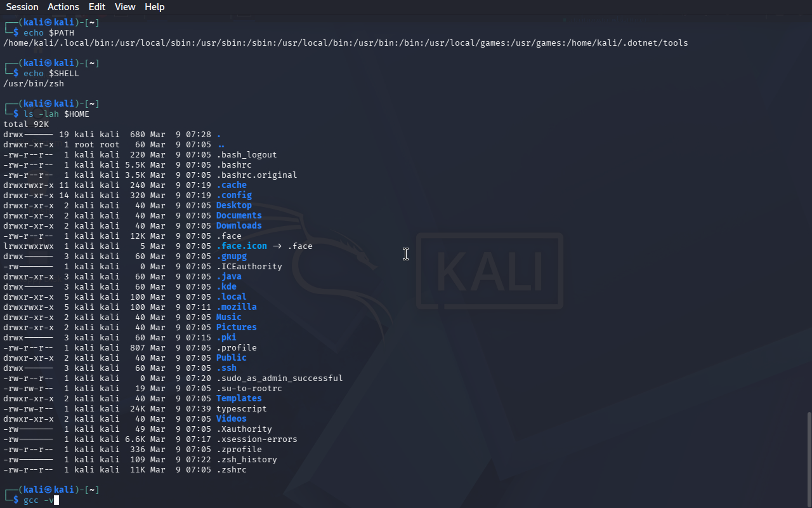The width and height of the screenshot is (812, 508).
Task: Click the .config directory entry
Action: 233,196
